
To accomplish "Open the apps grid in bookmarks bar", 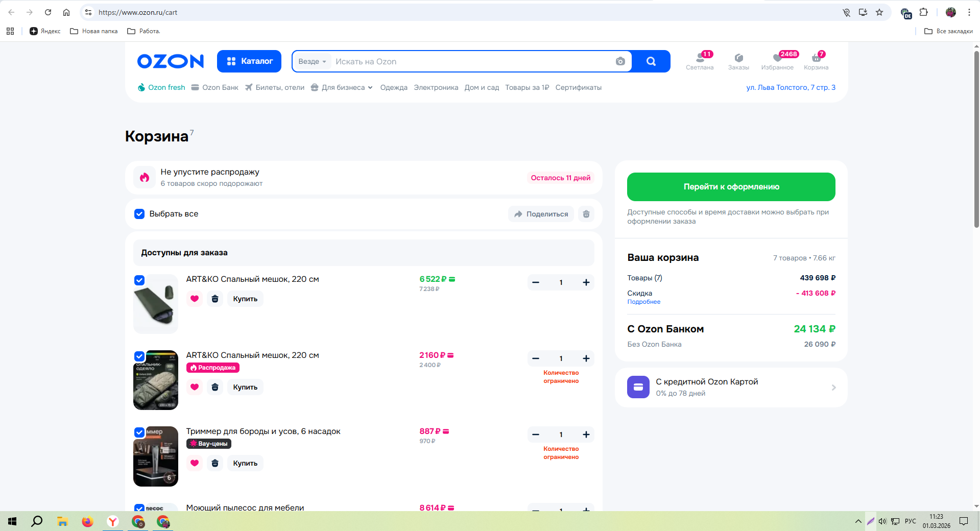I will pos(10,31).
